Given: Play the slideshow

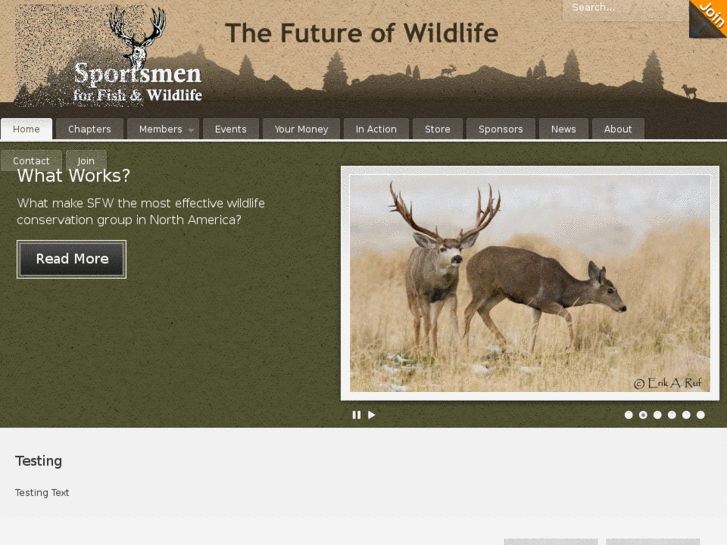Looking at the screenshot, I should click(x=371, y=415).
